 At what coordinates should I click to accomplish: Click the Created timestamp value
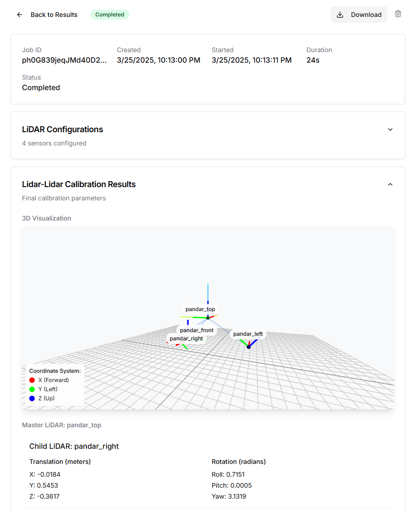[159, 60]
